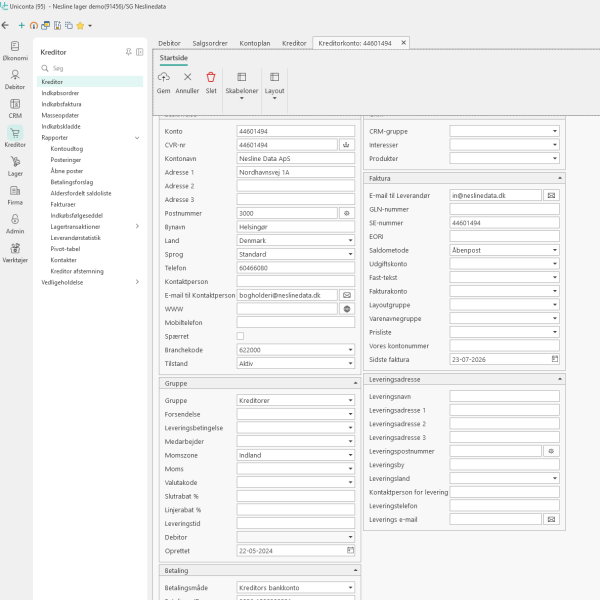
Task: Open the Skabeloner button menu
Action: click(241, 86)
